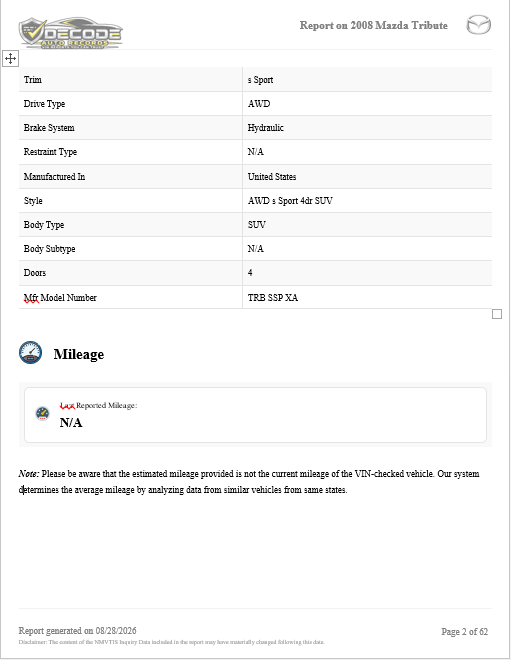511x660 pixels.
Task: Click the Drive Type AWD value cell
Action: [x=367, y=104]
